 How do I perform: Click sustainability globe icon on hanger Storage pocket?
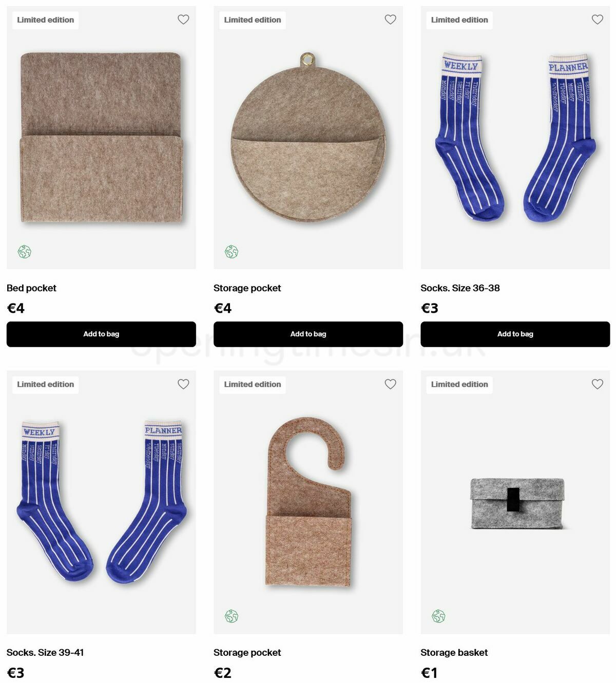232,616
